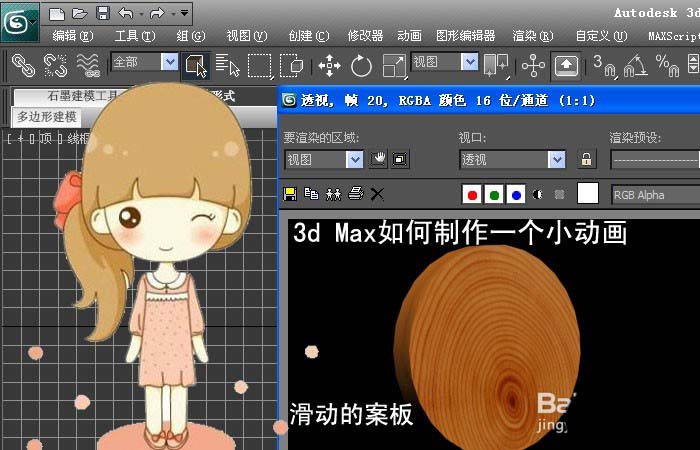Screen dimensions: 700x450
Task: Save the scene with the floppy disk icon
Action: (x=103, y=13)
